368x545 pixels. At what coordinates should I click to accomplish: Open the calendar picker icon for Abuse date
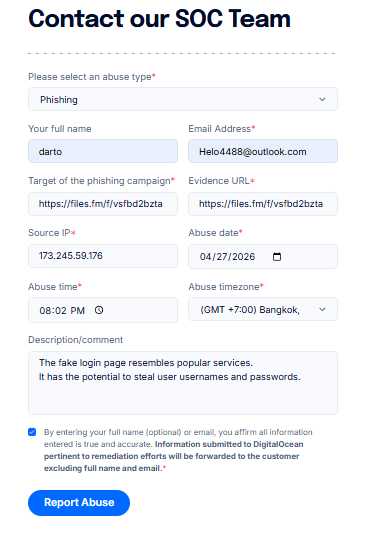[x=277, y=257]
